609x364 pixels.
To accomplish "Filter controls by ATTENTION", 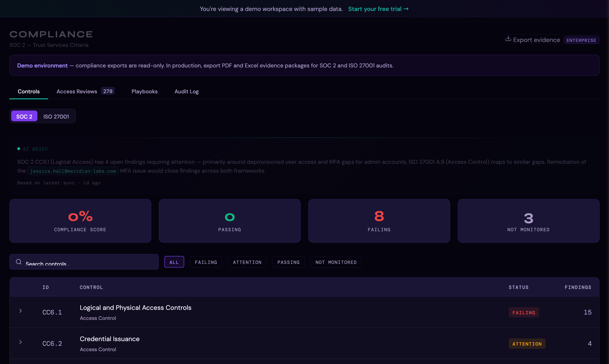I will tap(247, 262).
